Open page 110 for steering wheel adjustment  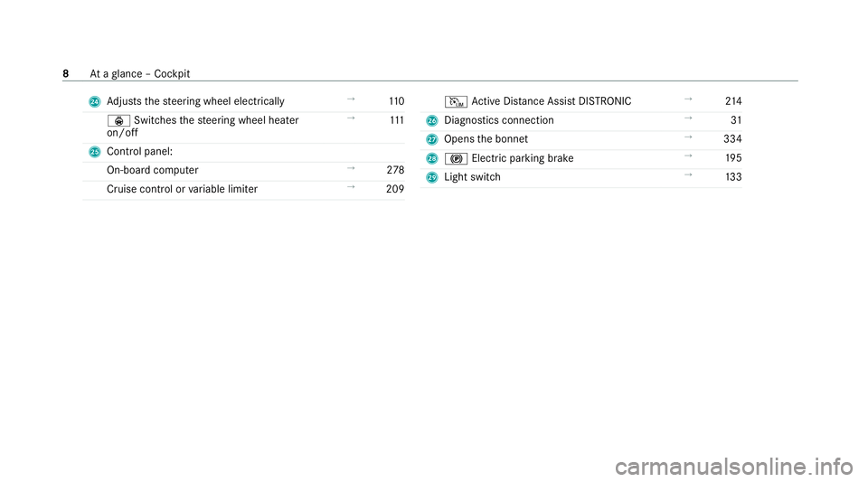pos(396,101)
